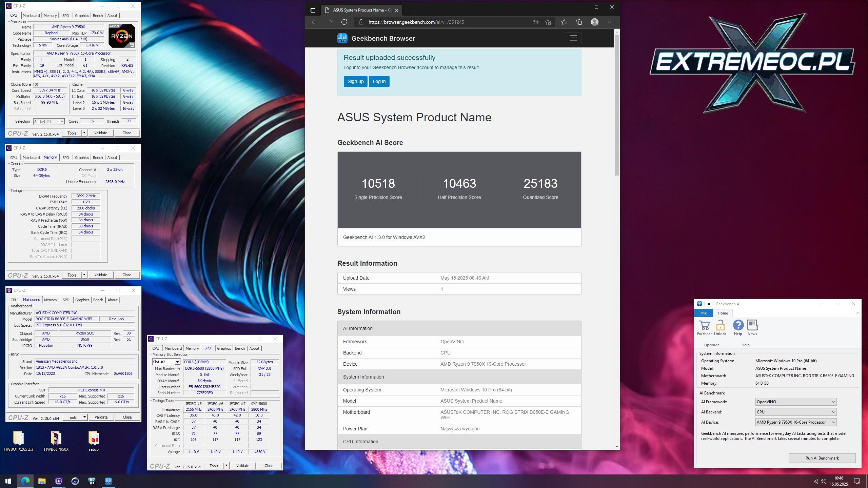Click the translate icon in address bar
Image resolution: width=868 pixels, height=488 pixels.
click(x=536, y=22)
